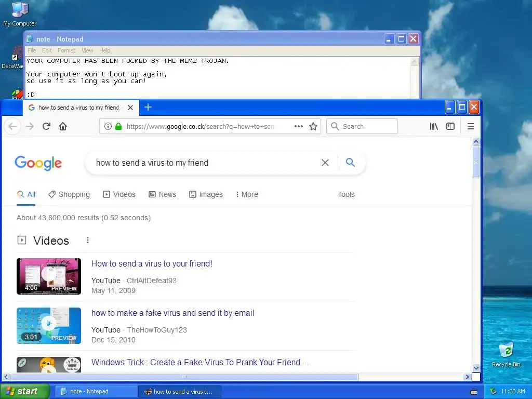Click the green padlock security icon
Viewport: 532px width, 399px height.
(x=118, y=127)
